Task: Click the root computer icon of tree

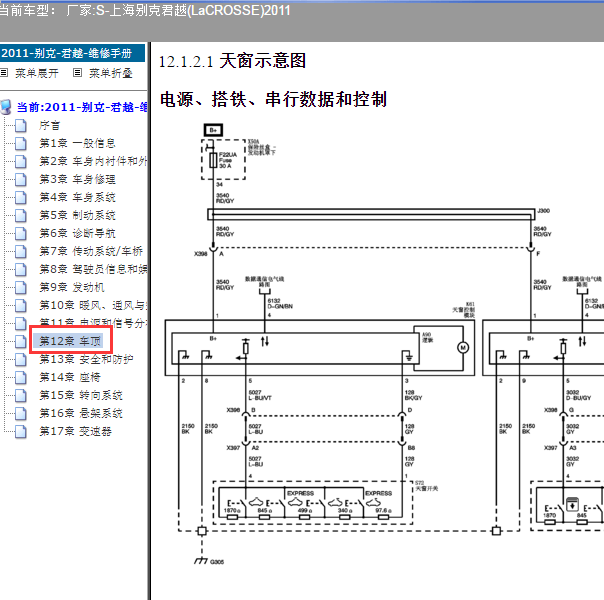Action: click(x=6, y=107)
